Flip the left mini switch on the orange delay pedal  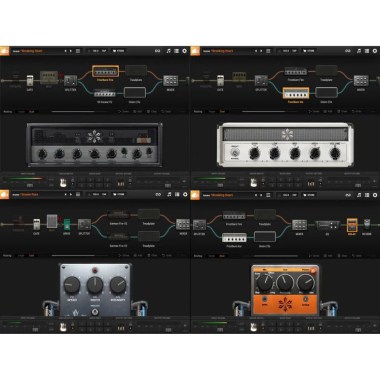coord(265,299)
